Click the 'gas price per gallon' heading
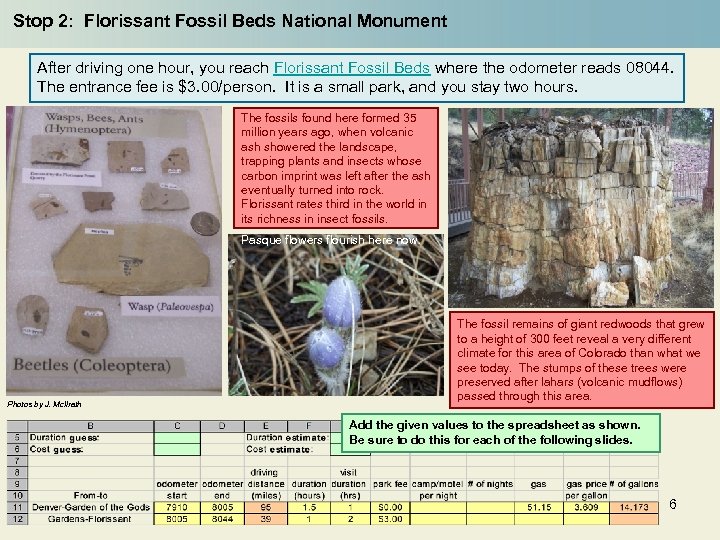Image resolution: width=720 pixels, height=540 pixels. tap(586, 489)
